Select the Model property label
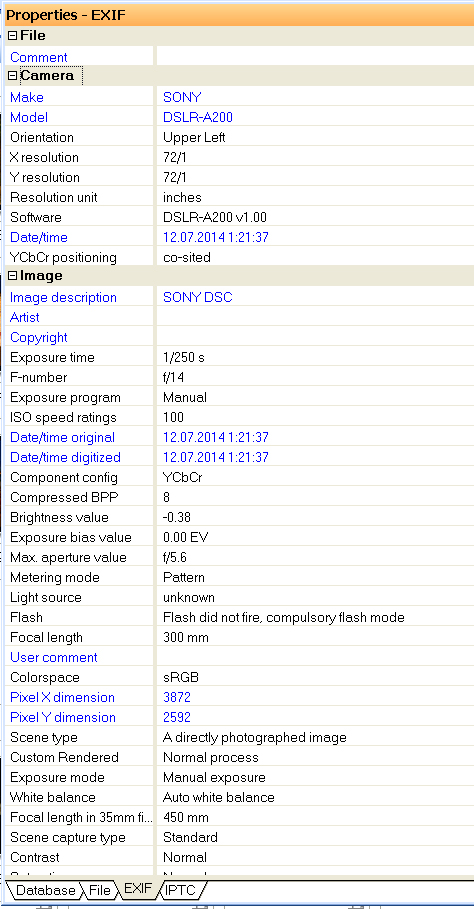474x909 pixels. [29, 117]
